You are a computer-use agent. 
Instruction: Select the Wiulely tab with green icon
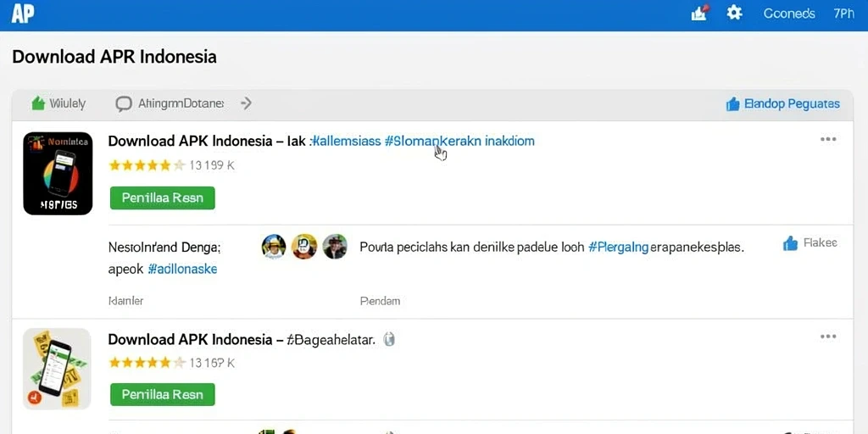(x=58, y=103)
